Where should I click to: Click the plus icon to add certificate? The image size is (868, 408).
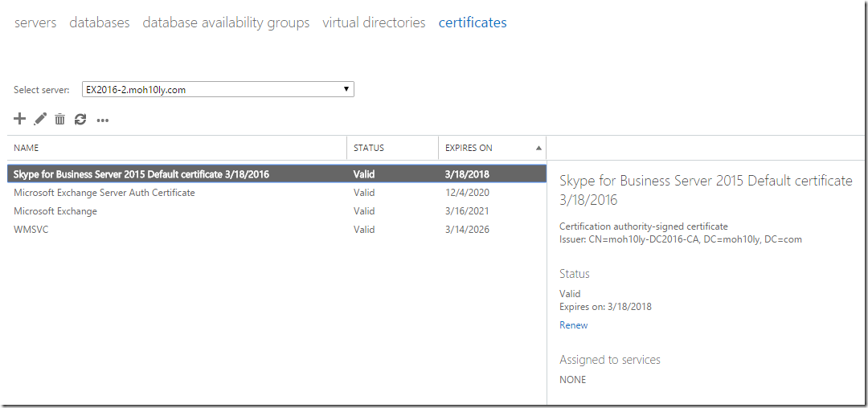(19, 118)
